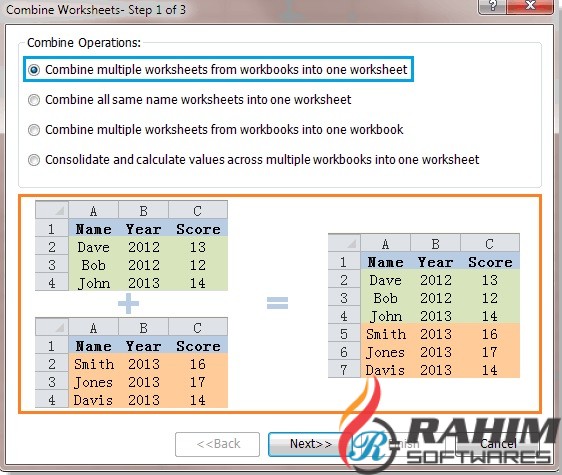This screenshot has width=562, height=475.
Task: Click 'Davis' cell in result table
Action: (x=385, y=370)
